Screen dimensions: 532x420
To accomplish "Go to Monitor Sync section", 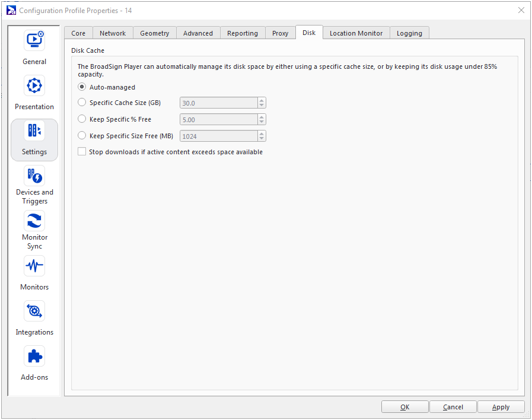I will 34,221.
